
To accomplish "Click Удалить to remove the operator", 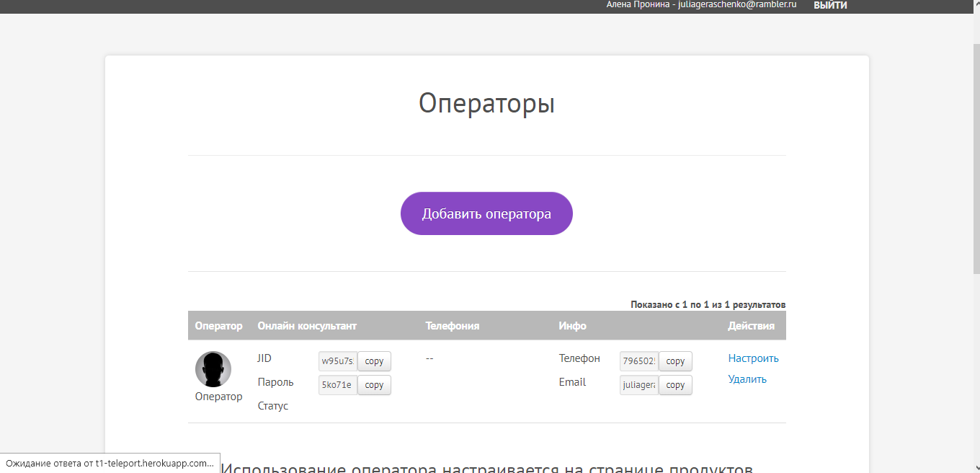I will point(747,379).
